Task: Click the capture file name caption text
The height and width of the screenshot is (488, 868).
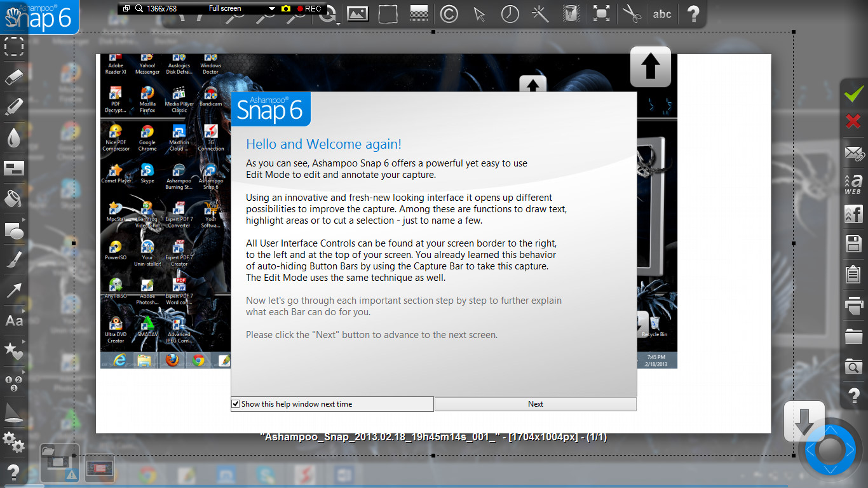Action: point(433,438)
